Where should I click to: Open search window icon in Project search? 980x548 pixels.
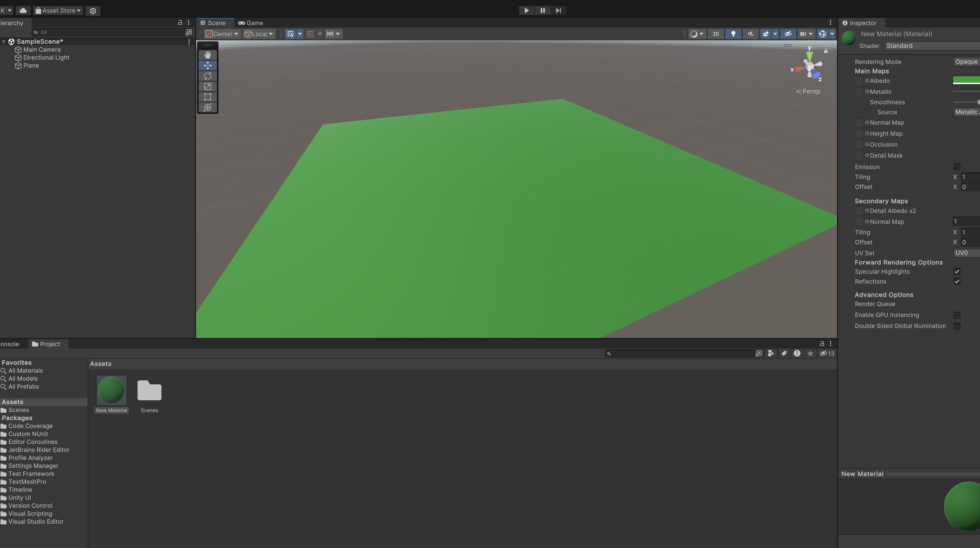click(759, 353)
